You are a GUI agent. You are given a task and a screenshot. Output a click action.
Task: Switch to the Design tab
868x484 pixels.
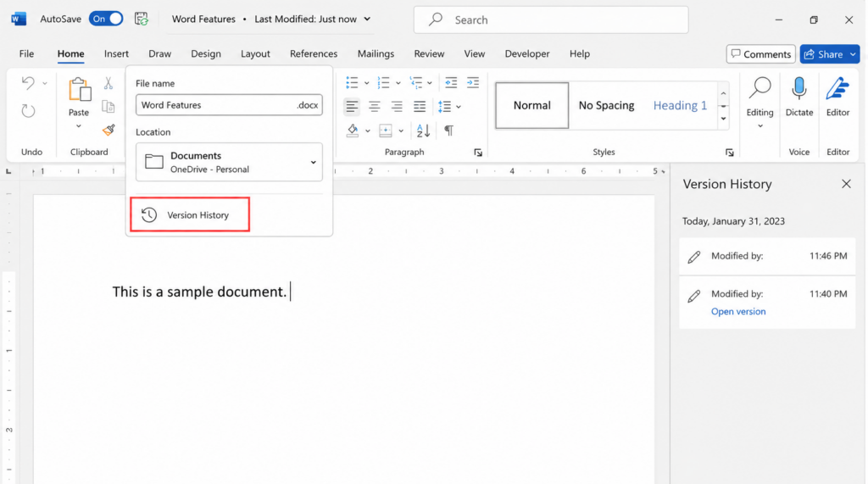pyautogui.click(x=206, y=53)
